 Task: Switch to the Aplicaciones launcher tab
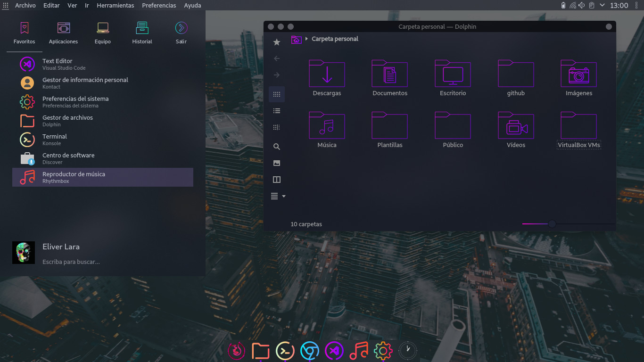tap(63, 32)
